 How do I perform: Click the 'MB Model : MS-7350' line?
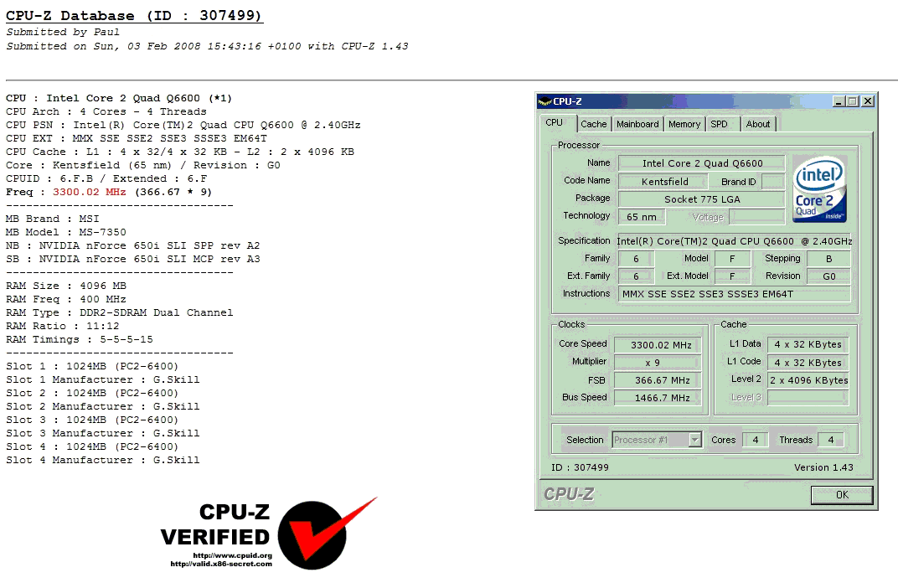(66, 232)
